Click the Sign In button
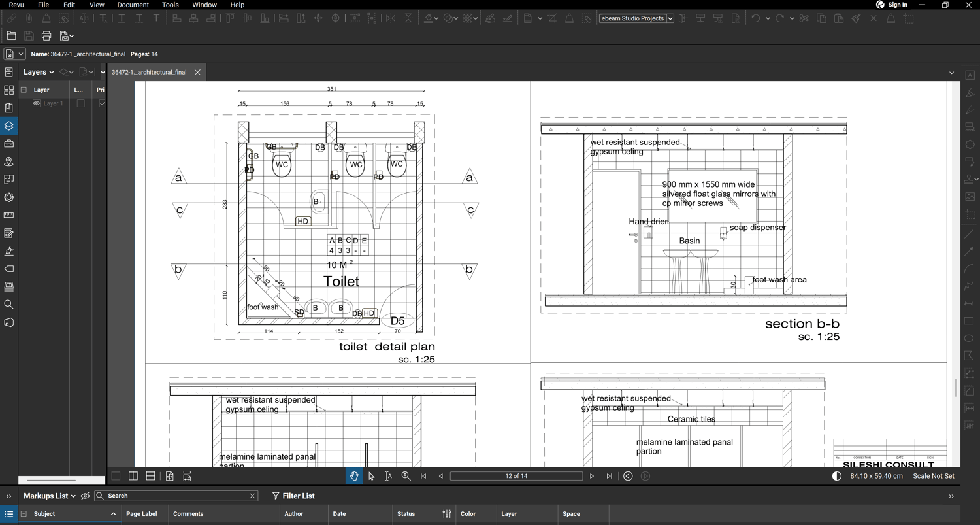This screenshot has width=980, height=525. point(892,5)
